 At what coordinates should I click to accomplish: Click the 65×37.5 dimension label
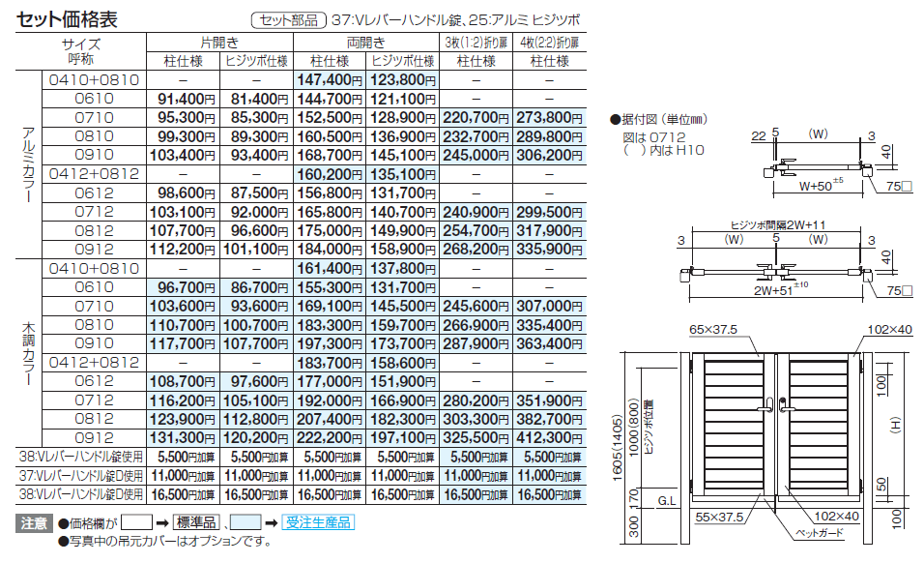[713, 330]
